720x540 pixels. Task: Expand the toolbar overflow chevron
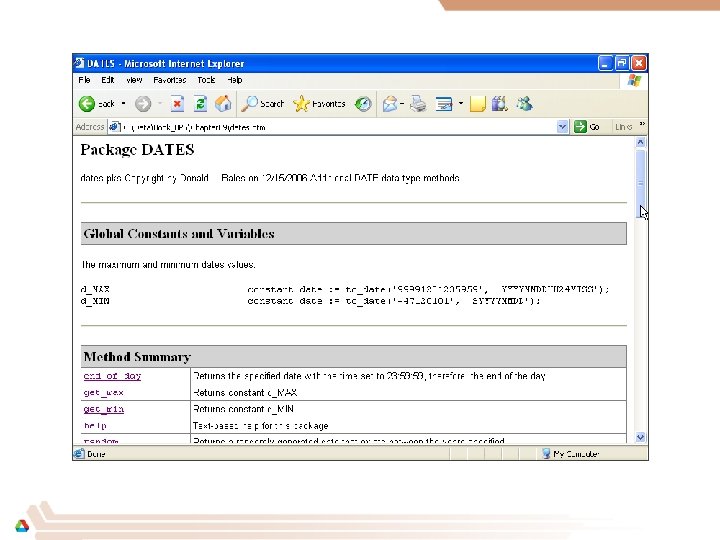[642, 124]
